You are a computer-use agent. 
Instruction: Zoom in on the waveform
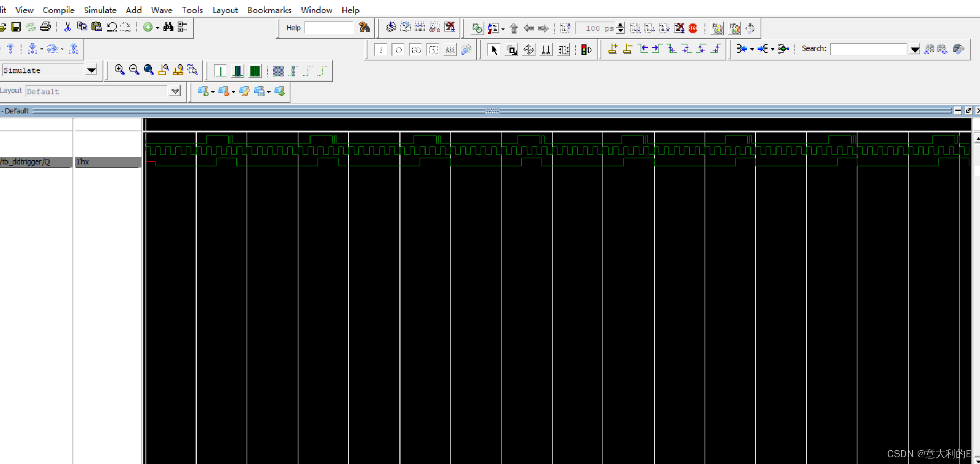(119, 70)
